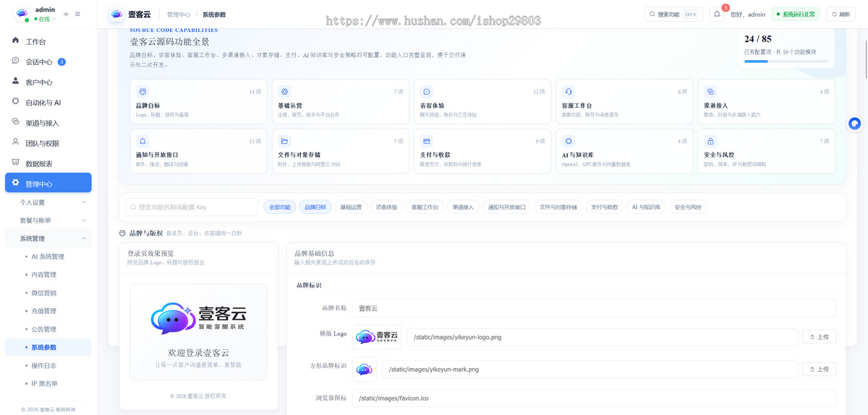Image resolution: width=868 pixels, height=415 pixels.
Task: Select the 文件与对象存储 filter tab
Action: tap(558, 208)
